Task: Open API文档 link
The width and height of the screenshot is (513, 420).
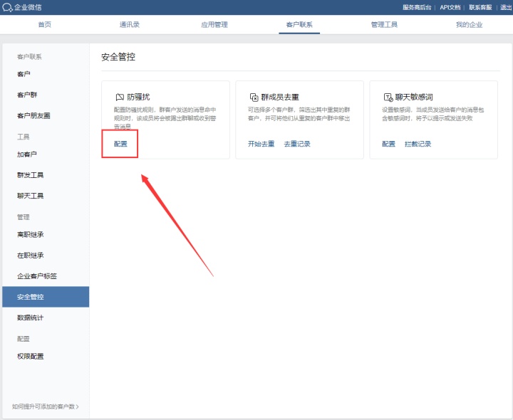Action: [450, 7]
